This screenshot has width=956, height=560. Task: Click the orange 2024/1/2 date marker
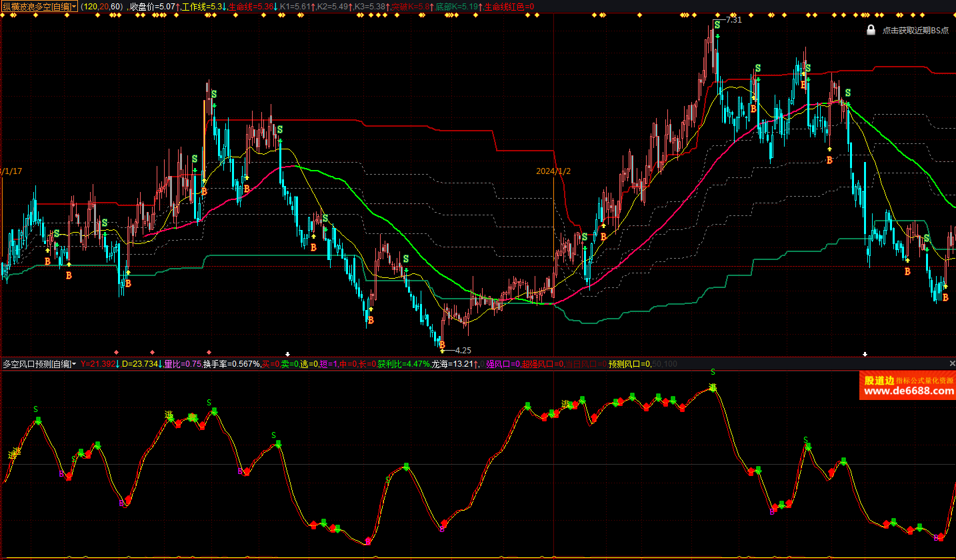tap(553, 171)
